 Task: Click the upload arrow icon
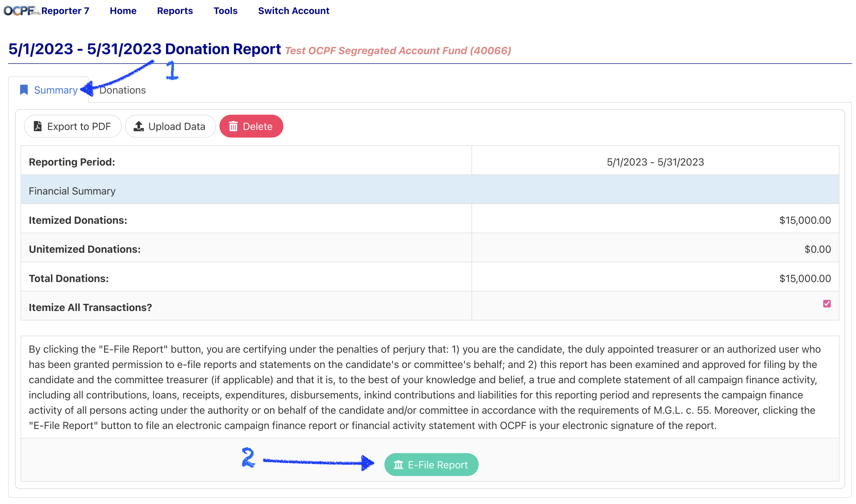click(139, 126)
